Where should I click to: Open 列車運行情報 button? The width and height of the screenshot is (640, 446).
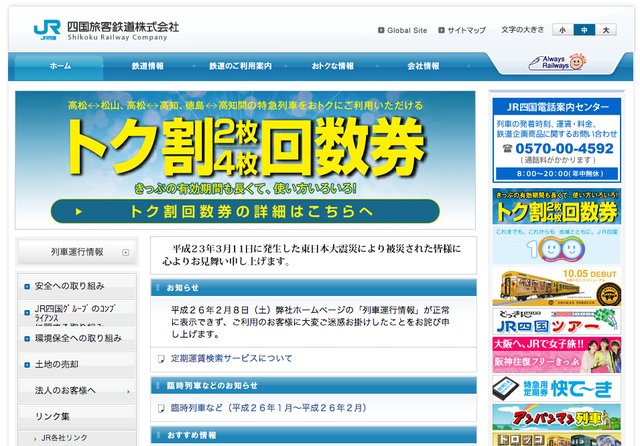click(77, 252)
